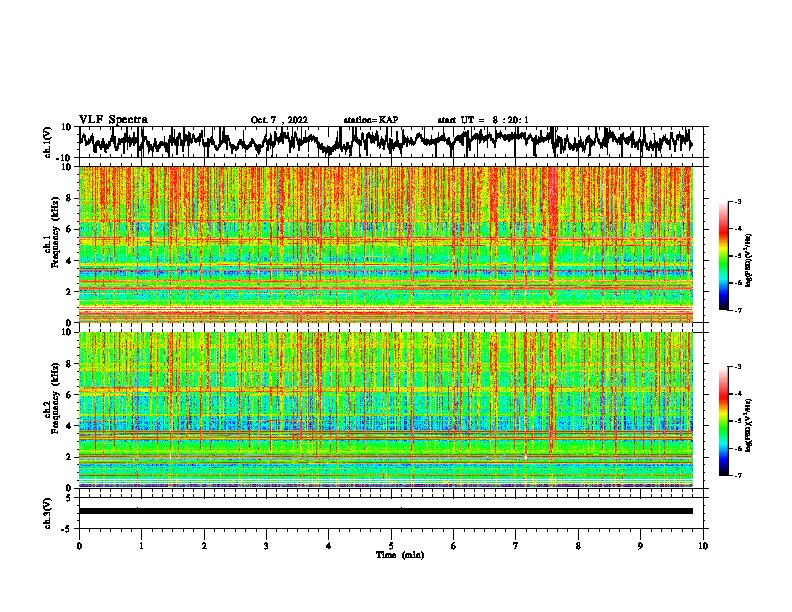
Task: Click the "5" tick on the Time axis
Action: [391, 546]
